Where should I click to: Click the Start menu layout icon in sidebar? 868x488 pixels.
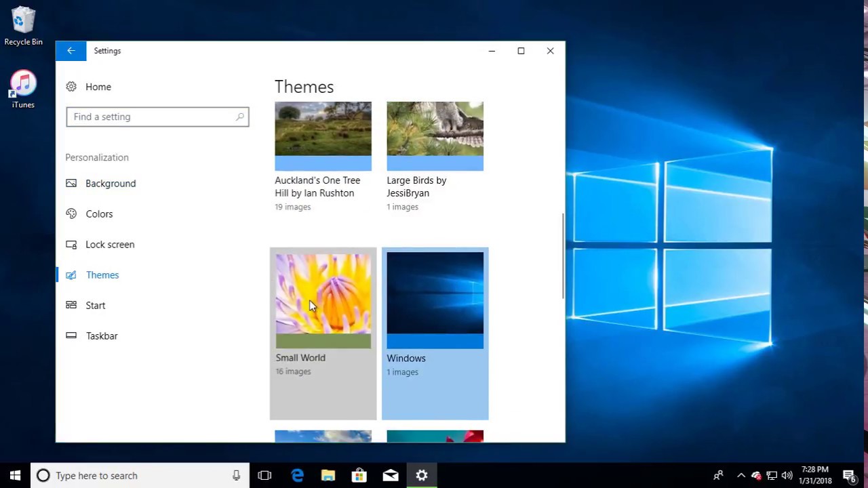click(x=71, y=305)
